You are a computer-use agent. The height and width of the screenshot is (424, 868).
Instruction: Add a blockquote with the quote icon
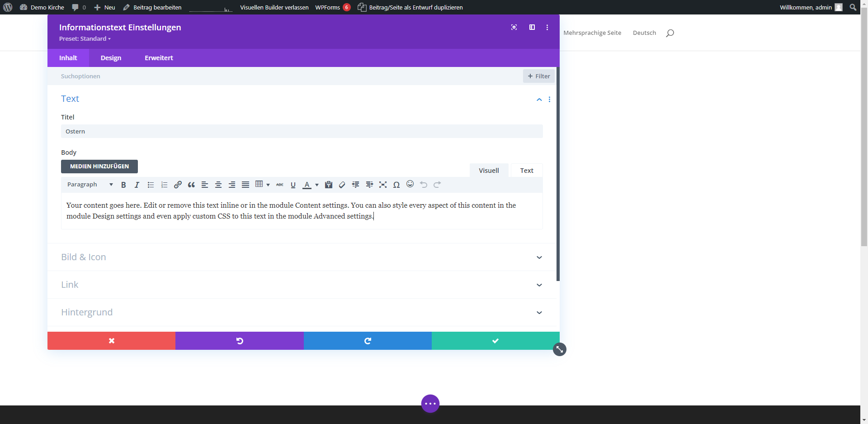pos(191,185)
